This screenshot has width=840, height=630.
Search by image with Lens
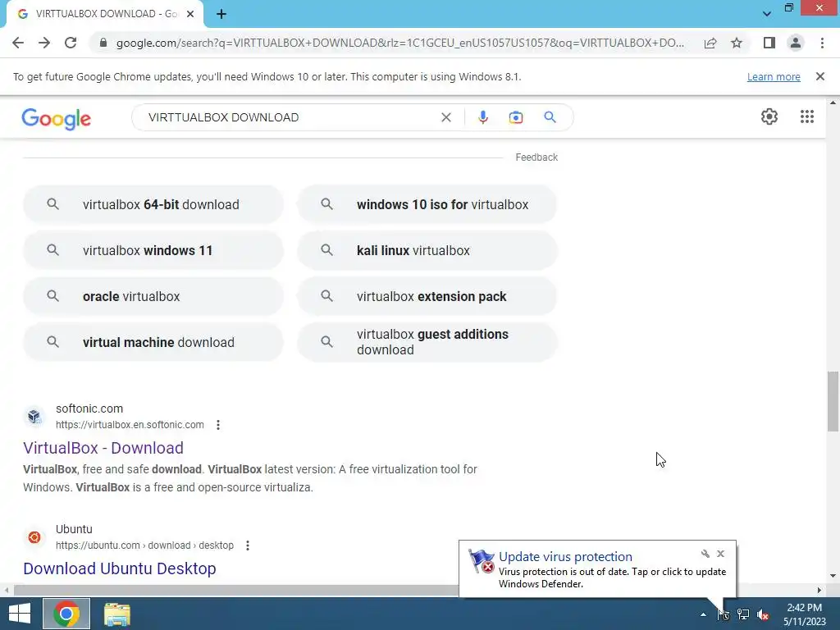click(516, 117)
